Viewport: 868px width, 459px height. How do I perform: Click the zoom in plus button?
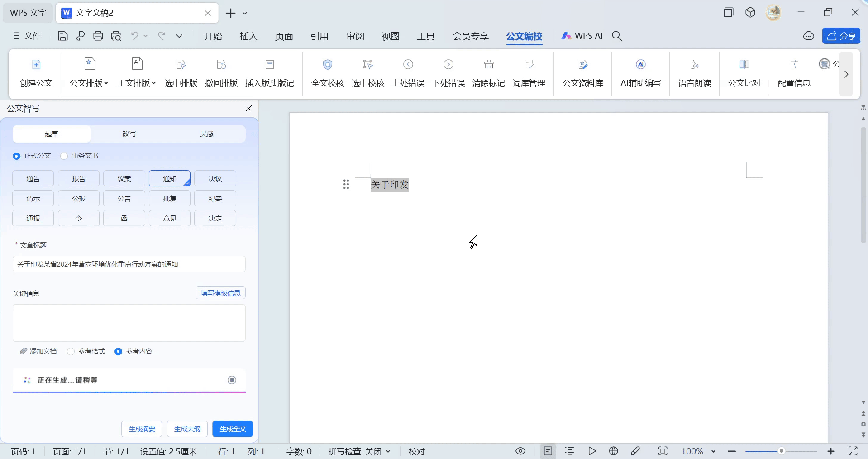coord(831,451)
